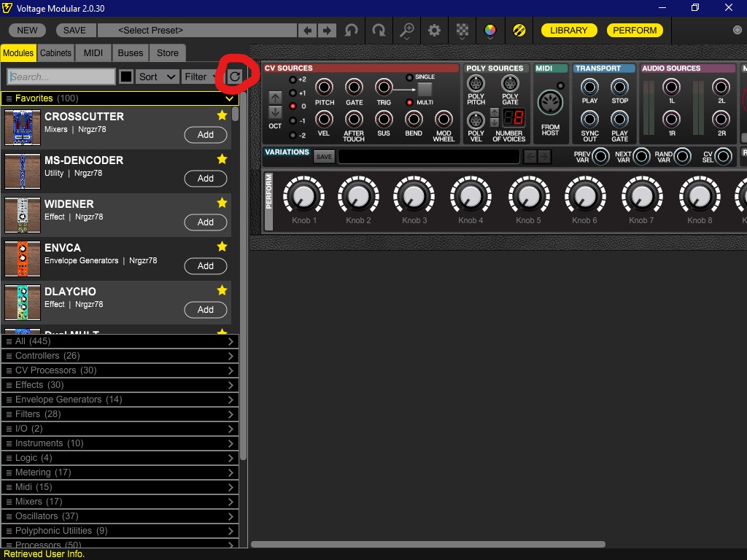The image size is (747, 560).
Task: Open the Sort dropdown
Action: tap(158, 77)
